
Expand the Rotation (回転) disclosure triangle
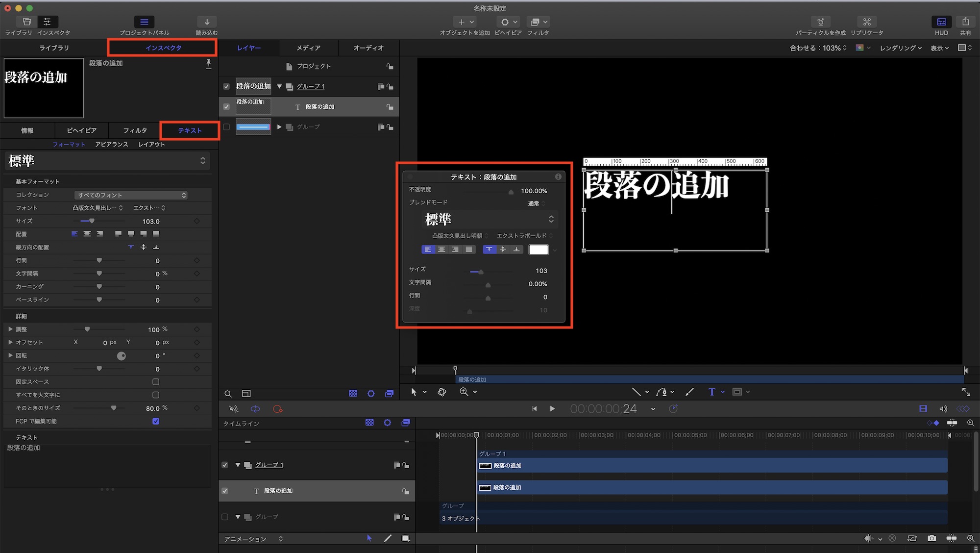click(10, 355)
